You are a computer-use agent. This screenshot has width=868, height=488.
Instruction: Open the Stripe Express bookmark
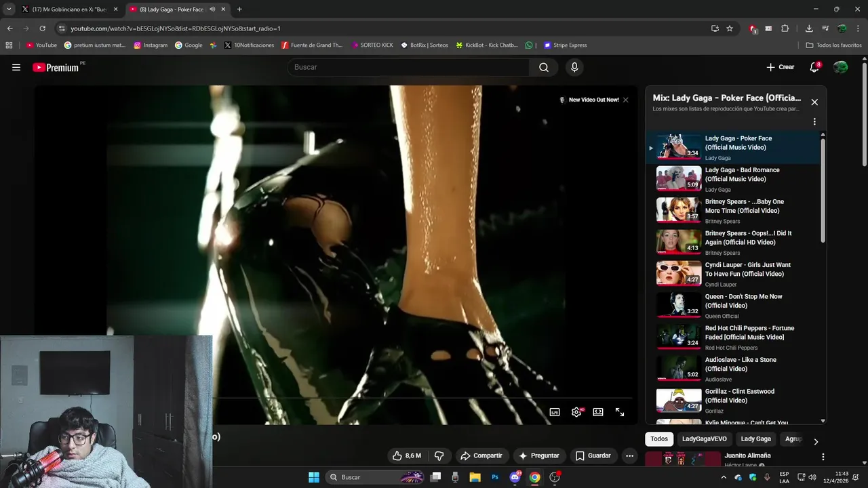pos(565,45)
